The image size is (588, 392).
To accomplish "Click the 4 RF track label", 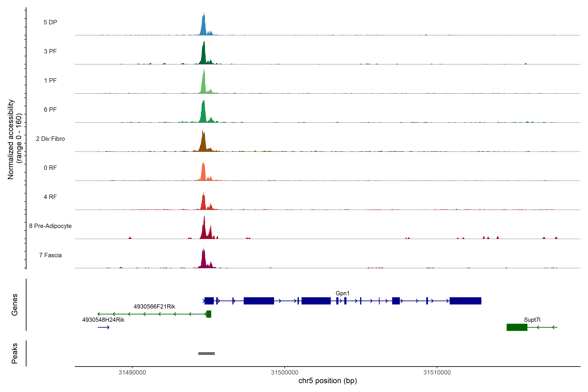I will pos(50,197).
